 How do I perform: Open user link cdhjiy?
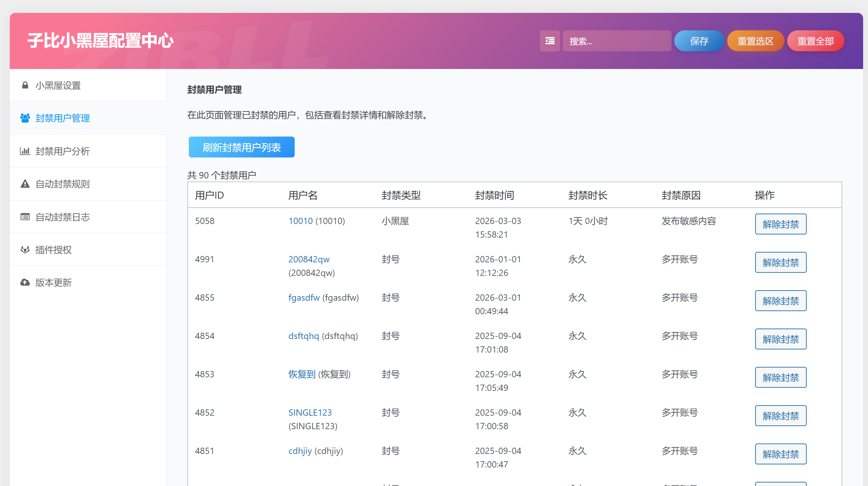(300, 451)
